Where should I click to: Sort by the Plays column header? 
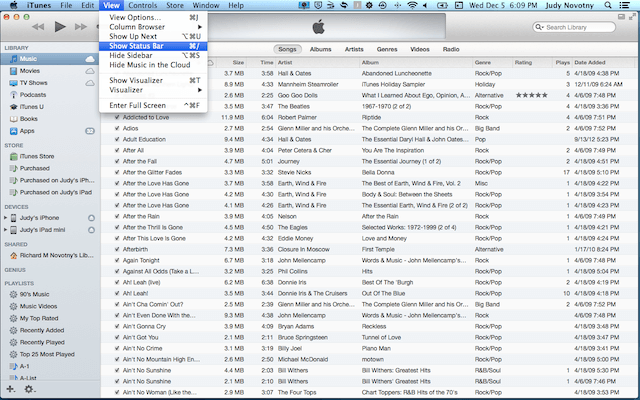tap(562, 62)
